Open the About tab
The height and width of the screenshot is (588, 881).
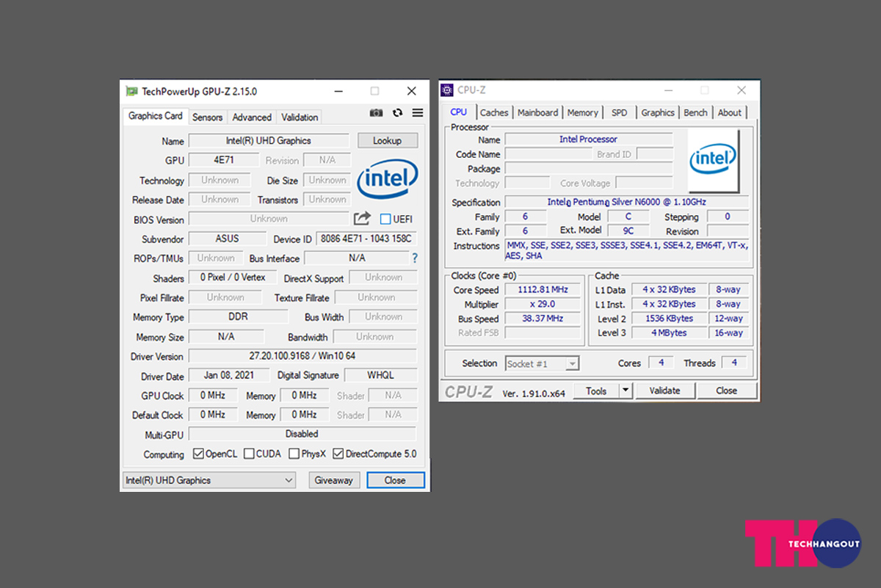[729, 113]
